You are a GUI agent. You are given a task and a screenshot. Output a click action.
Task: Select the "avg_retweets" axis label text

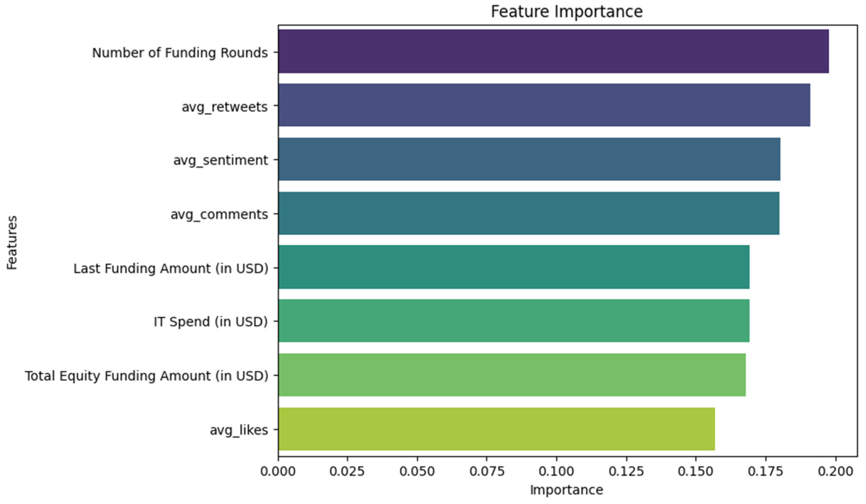coord(224,107)
